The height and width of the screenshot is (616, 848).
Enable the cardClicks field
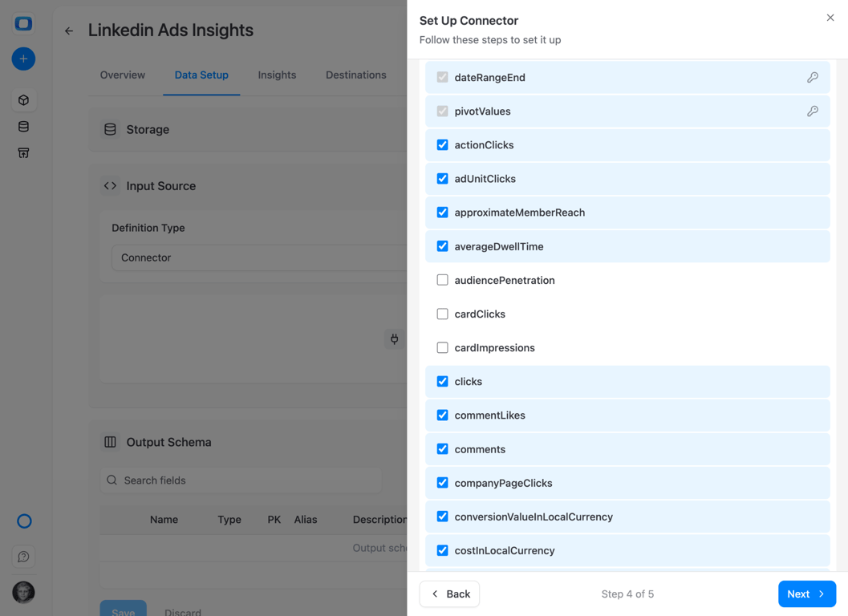[x=442, y=314]
